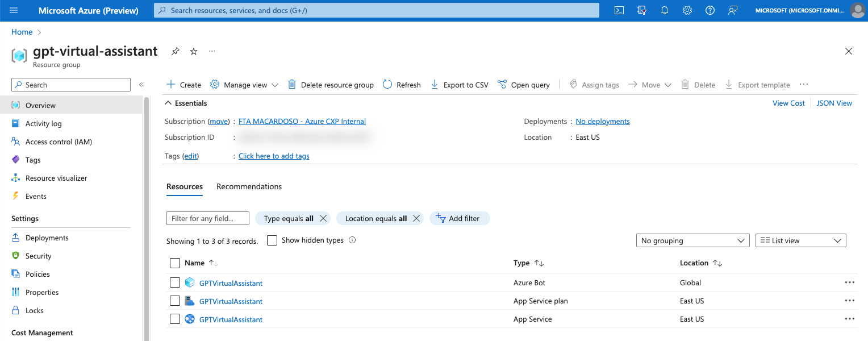
Task: Sort resources by Name column
Action: tap(201, 263)
